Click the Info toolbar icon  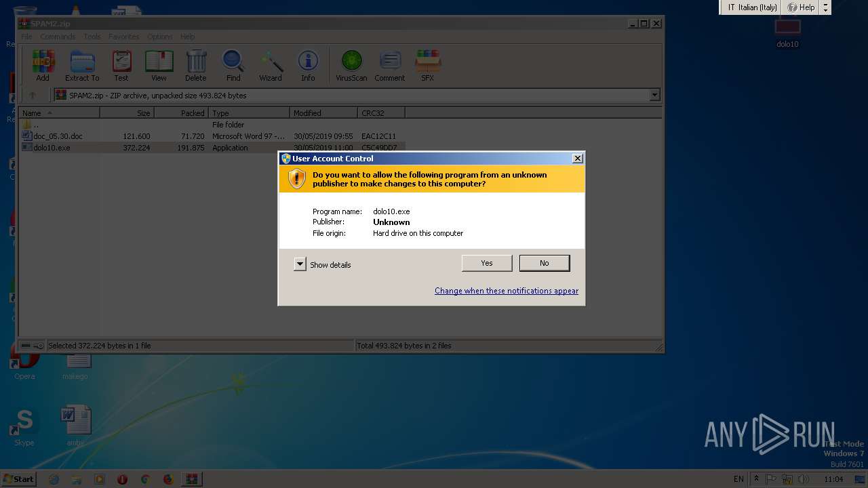tap(308, 66)
